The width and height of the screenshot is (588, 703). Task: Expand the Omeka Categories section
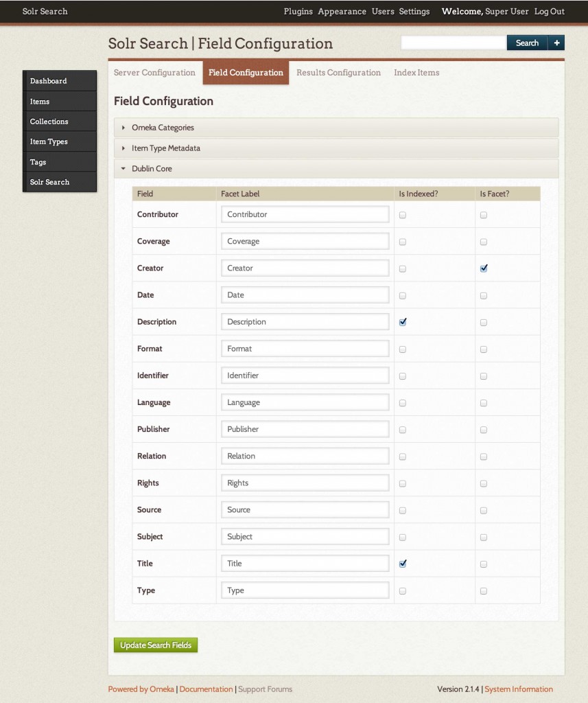[336, 127]
